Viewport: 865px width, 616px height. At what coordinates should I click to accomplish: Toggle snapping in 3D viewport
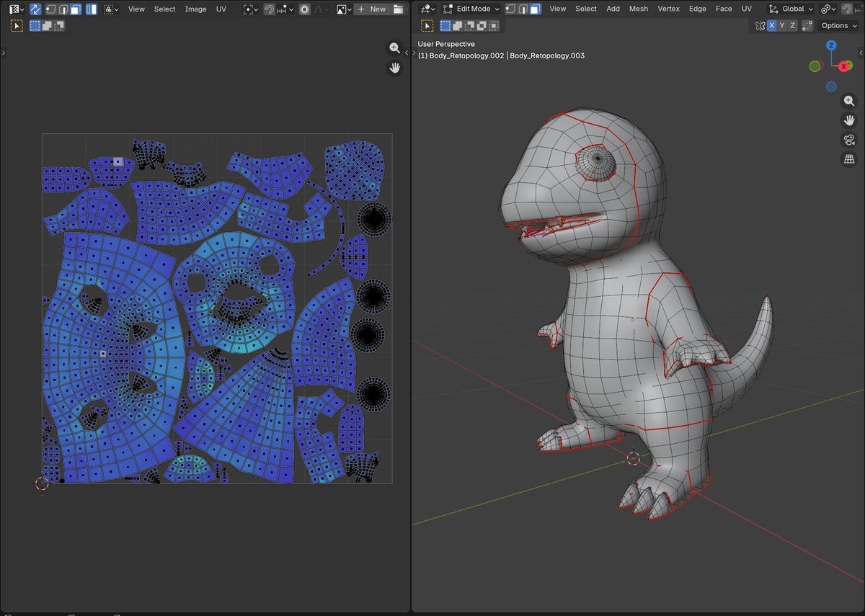[x=847, y=9]
